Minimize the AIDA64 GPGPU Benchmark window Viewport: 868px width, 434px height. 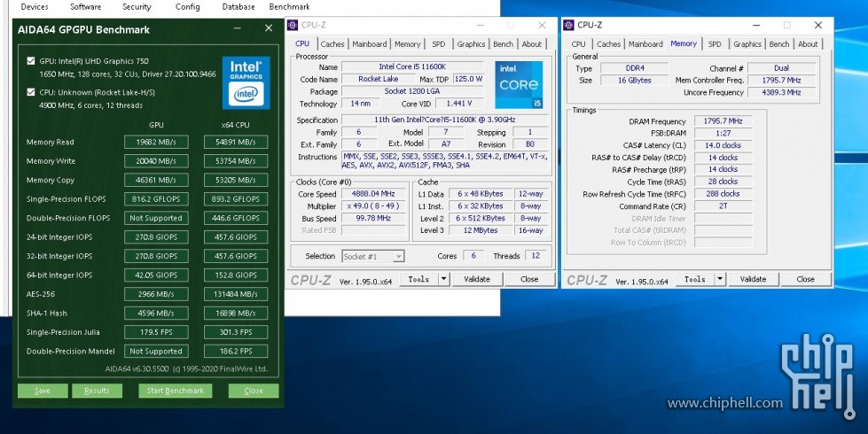tap(237, 28)
